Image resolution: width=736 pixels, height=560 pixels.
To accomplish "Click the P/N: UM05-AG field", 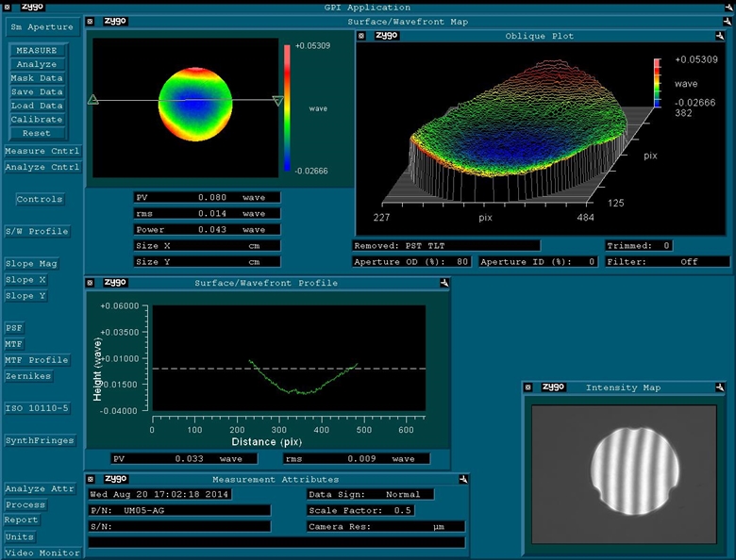I will coord(180,510).
